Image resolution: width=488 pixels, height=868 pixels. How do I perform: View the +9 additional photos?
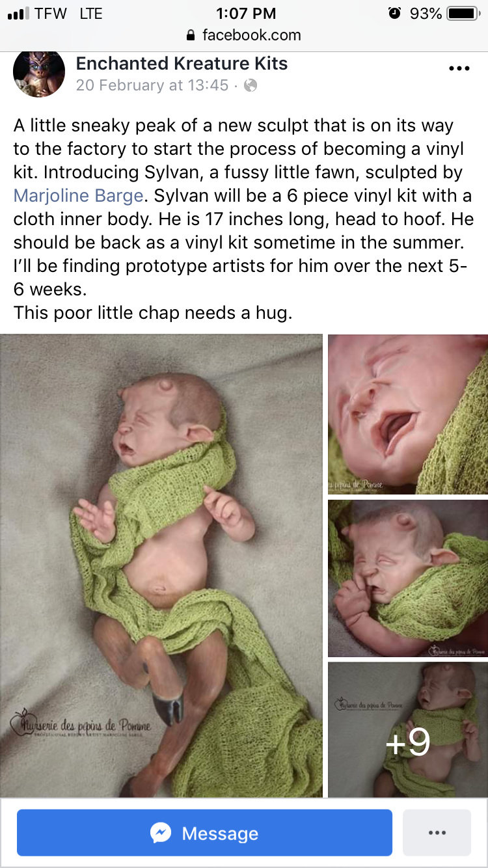[408, 729]
